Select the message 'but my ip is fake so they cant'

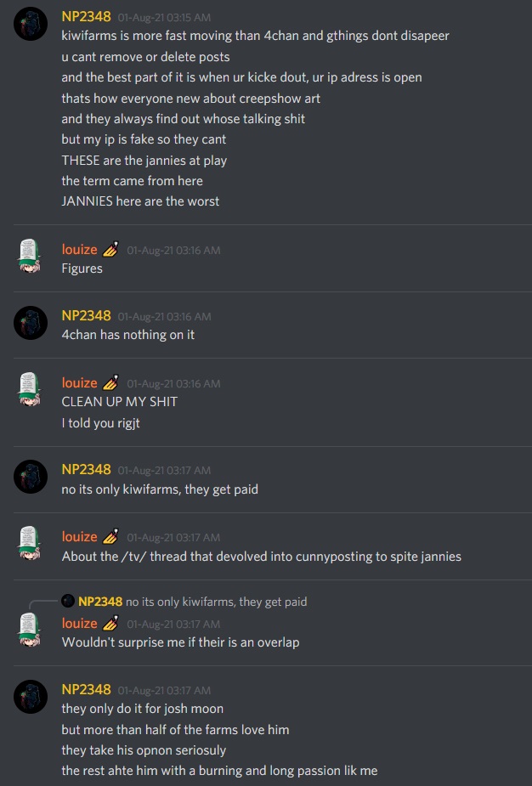click(x=144, y=139)
